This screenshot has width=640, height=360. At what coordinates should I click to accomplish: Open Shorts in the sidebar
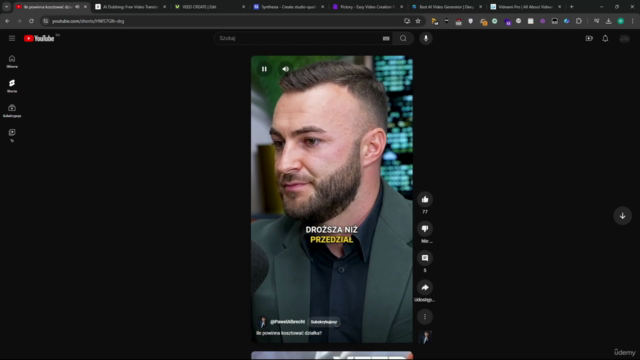pos(12,86)
